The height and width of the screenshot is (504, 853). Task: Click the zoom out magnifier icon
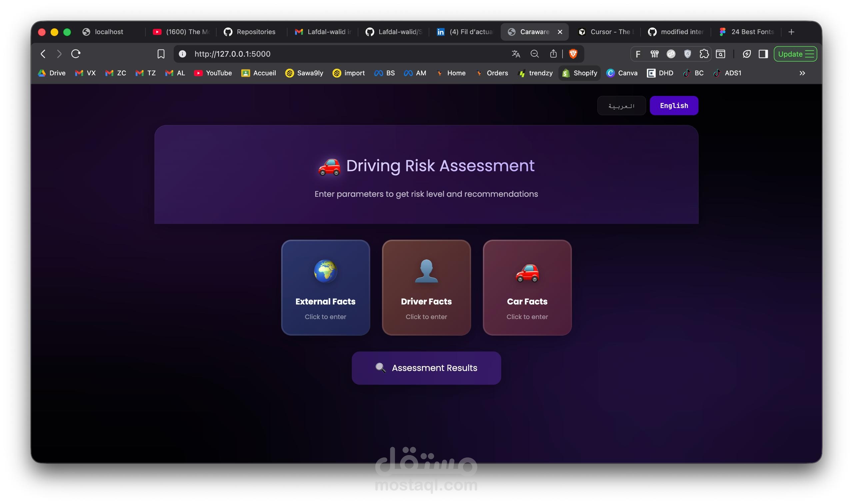534,54
